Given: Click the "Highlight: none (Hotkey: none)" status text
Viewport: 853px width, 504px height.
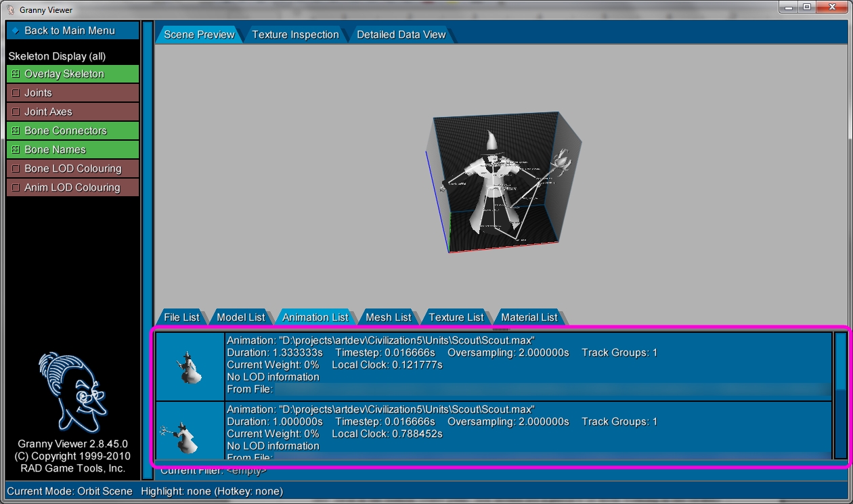Looking at the screenshot, I should [x=212, y=491].
